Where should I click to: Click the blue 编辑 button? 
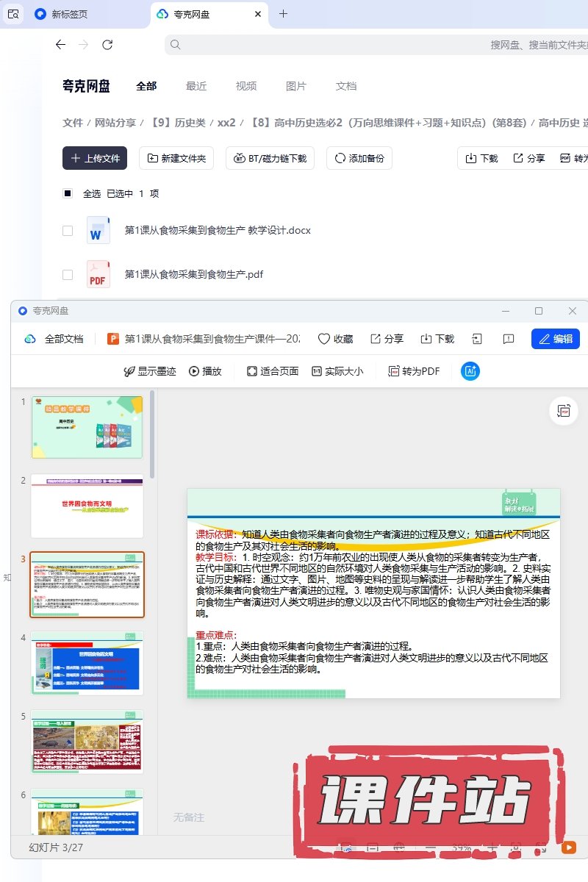(x=555, y=339)
